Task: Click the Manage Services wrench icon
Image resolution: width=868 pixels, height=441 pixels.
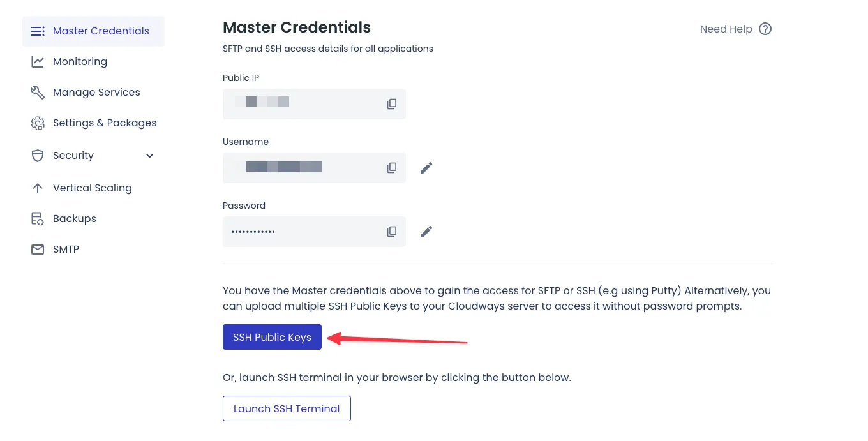Action: click(x=38, y=93)
